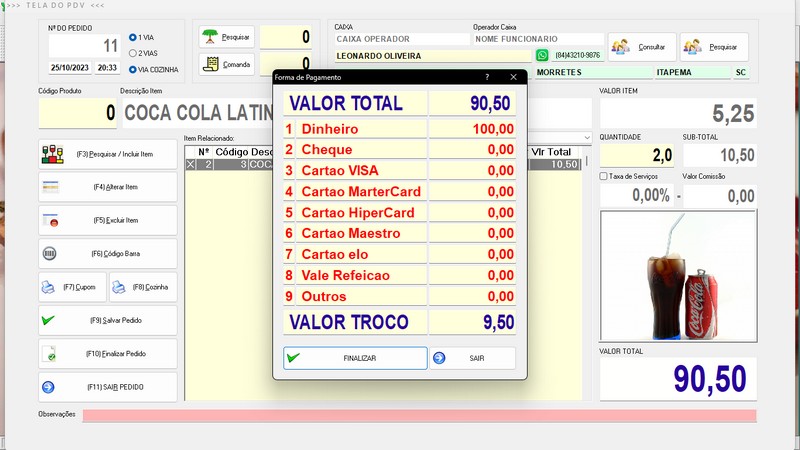The height and width of the screenshot is (450, 800).
Task: Select the 1 VIA radio option
Action: point(133,37)
